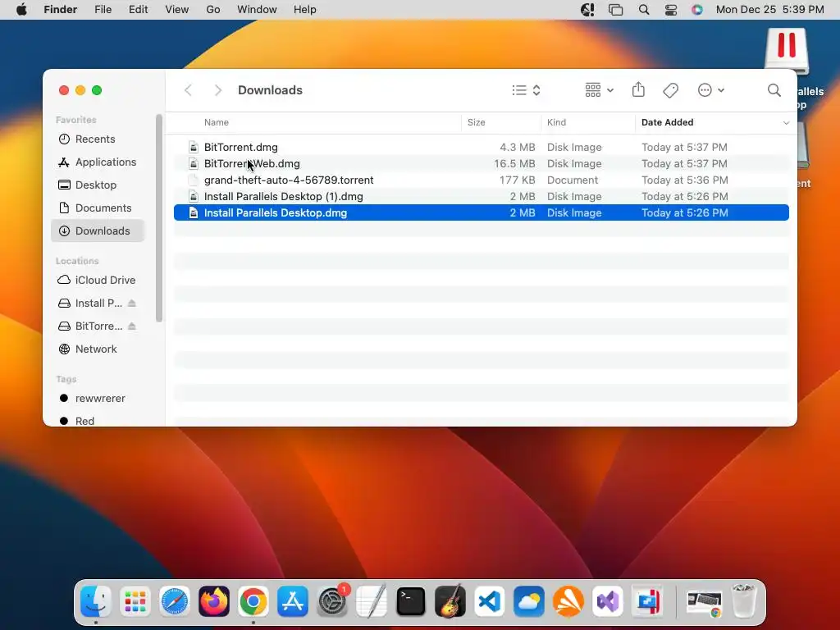Select Documents in sidebar

tap(98, 208)
